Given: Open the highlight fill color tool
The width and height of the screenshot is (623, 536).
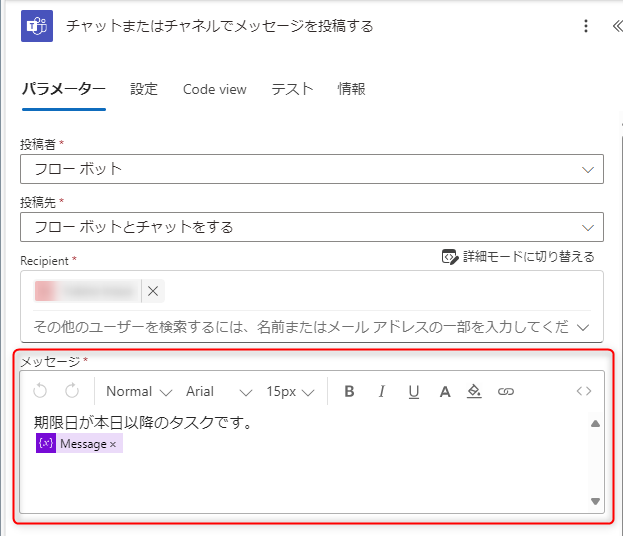Looking at the screenshot, I should 474,392.
